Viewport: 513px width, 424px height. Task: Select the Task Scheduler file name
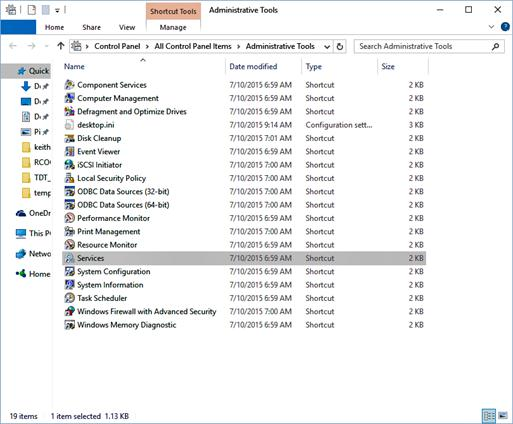click(x=102, y=298)
